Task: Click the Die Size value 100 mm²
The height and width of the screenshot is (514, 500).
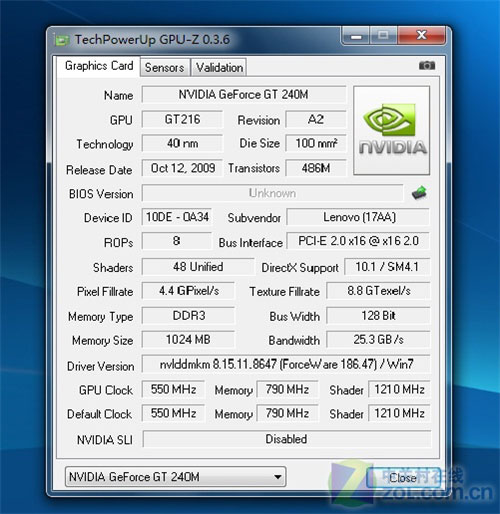Action: coord(316,143)
